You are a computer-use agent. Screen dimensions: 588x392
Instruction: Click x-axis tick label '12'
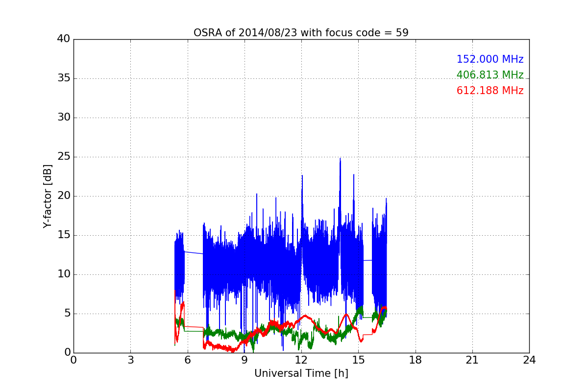[x=301, y=360]
